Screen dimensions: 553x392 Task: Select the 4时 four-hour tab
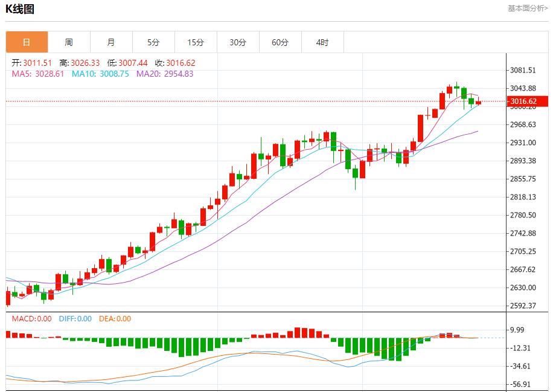(x=322, y=42)
